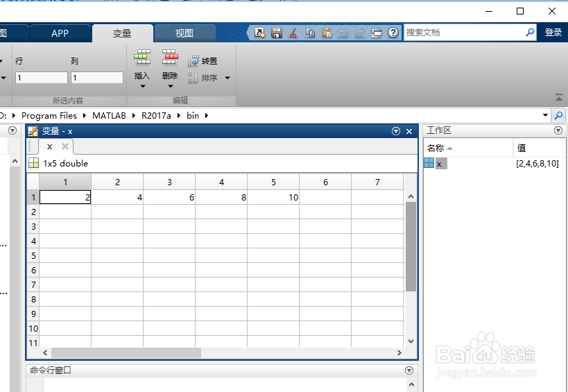Image resolution: width=568 pixels, height=392 pixels.
Task: Click the Sort (排序) button
Action: click(x=203, y=78)
